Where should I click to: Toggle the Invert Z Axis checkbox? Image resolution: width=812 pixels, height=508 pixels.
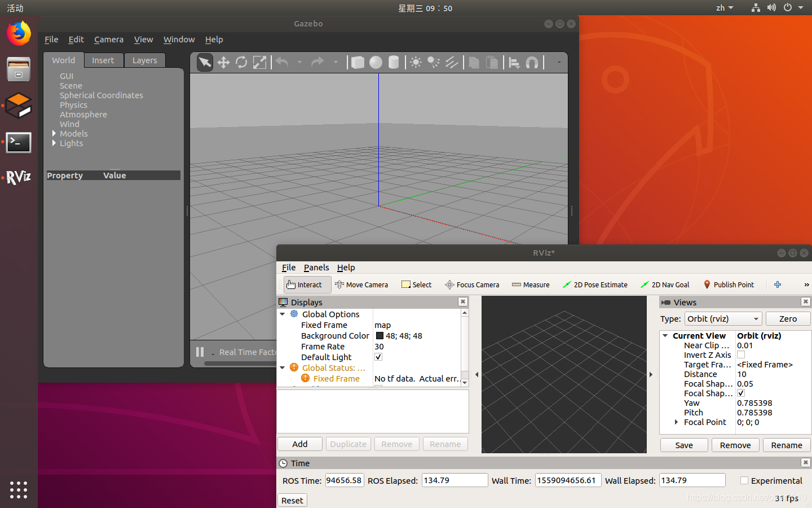click(741, 354)
